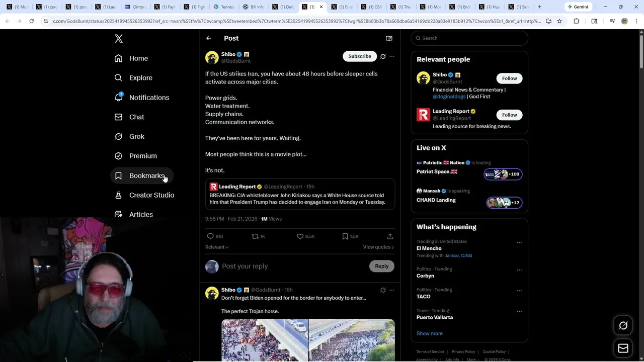This screenshot has height=362, width=644.
Task: Open View quotes link
Action: pyautogui.click(x=378, y=247)
